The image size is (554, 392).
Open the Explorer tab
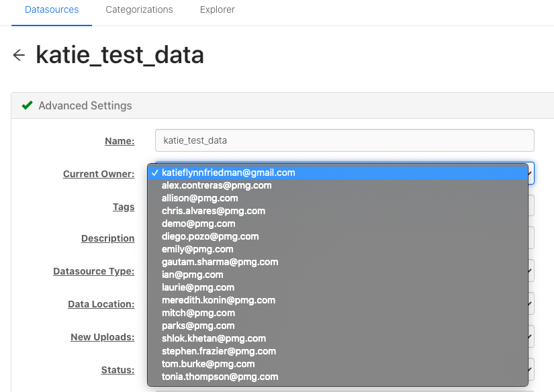218,9
